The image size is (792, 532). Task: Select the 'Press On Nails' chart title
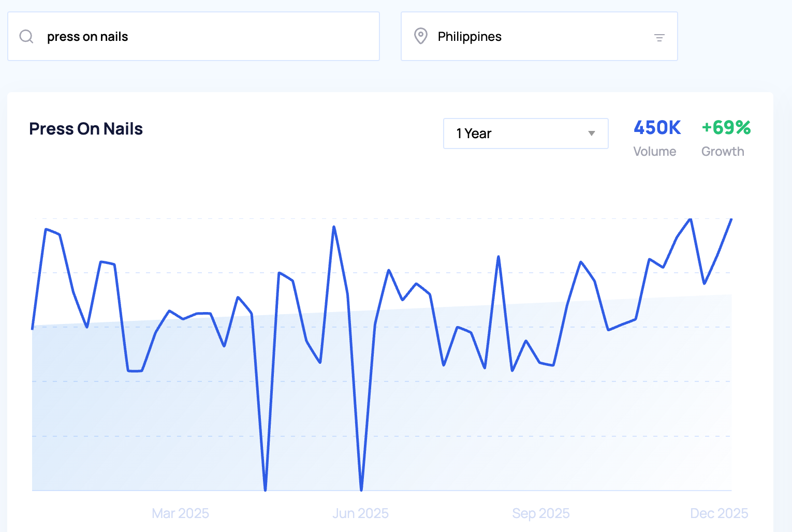pos(86,129)
